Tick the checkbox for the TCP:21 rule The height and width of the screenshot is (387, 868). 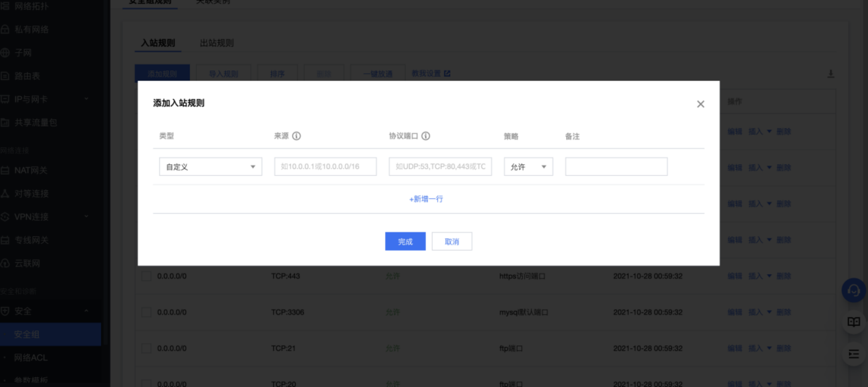click(146, 348)
